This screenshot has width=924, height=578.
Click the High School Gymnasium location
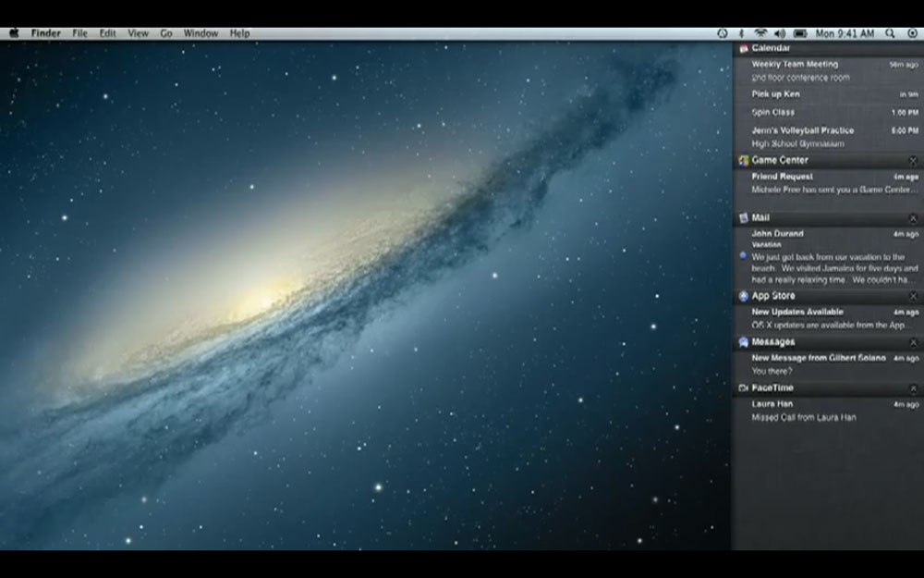point(798,144)
